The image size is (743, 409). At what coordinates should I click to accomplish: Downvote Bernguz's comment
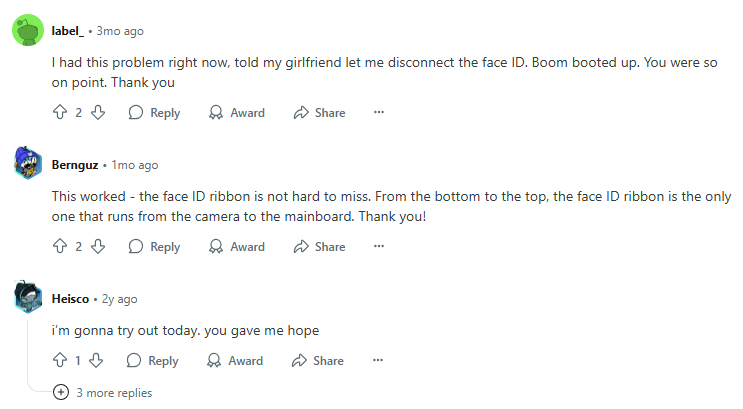[x=98, y=247]
